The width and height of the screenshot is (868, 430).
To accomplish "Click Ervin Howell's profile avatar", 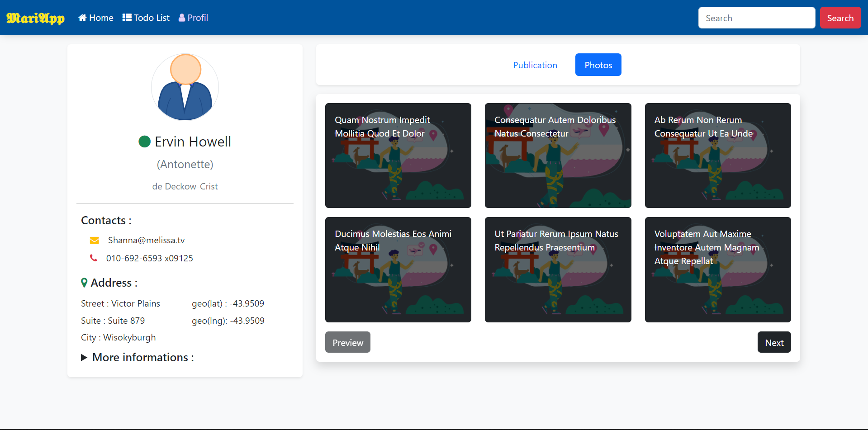I will coord(185,87).
